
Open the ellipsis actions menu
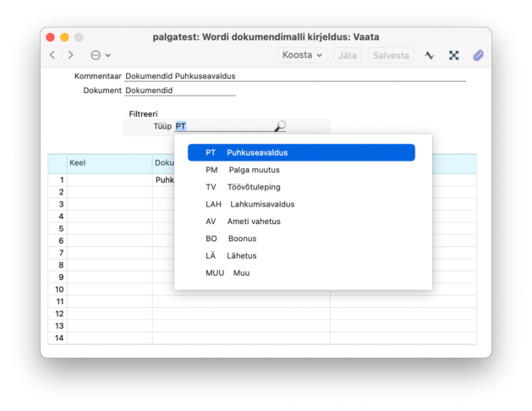pyautogui.click(x=101, y=55)
